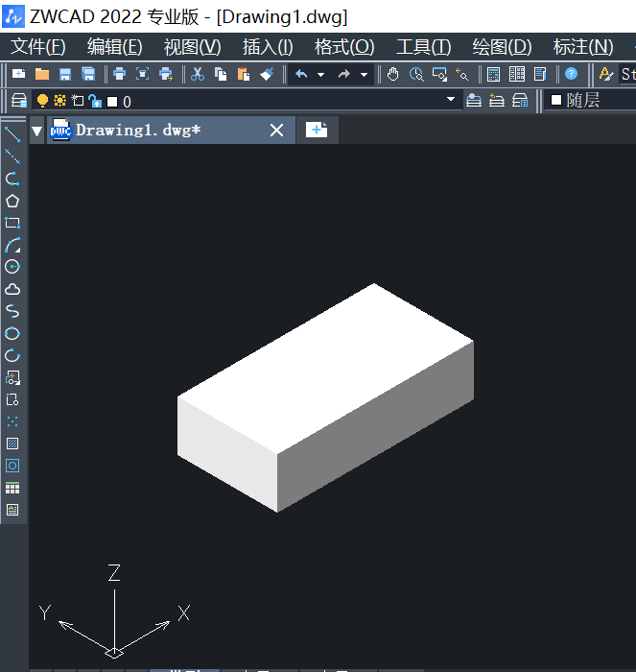Open the Tool Palettes icon

[x=540, y=74]
